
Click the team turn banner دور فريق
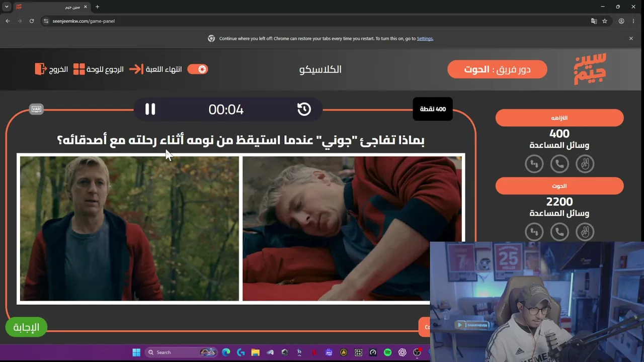[x=497, y=69]
